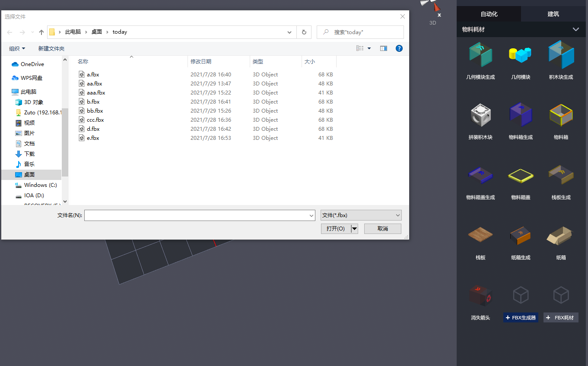Click 桌面 in the address breadcrumb
Viewport: 588px width, 366px height.
coord(97,32)
